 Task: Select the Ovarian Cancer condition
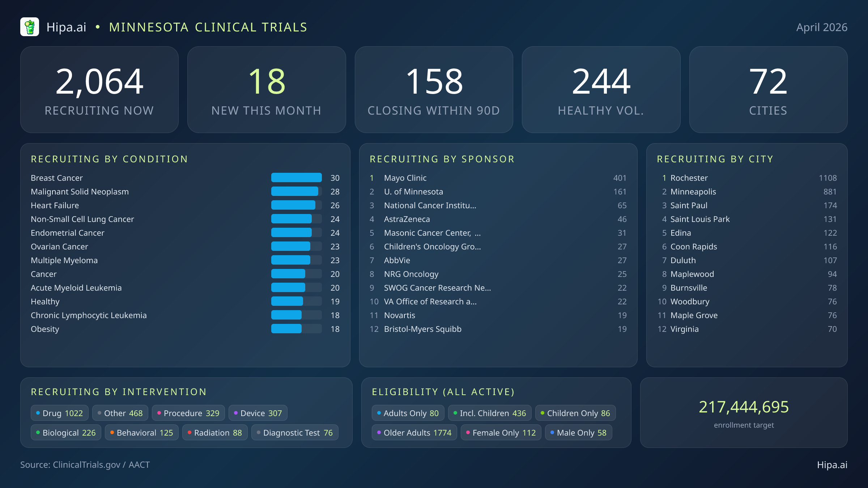click(59, 247)
